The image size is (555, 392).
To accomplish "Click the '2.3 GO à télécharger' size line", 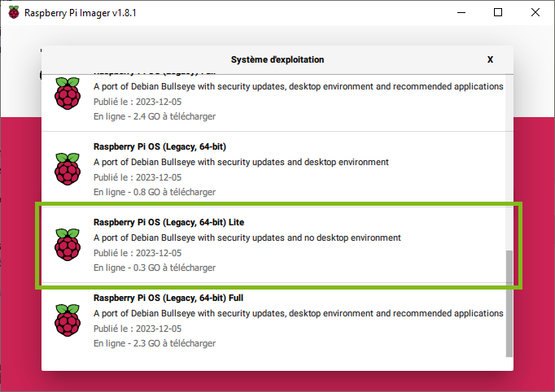I will tap(155, 343).
